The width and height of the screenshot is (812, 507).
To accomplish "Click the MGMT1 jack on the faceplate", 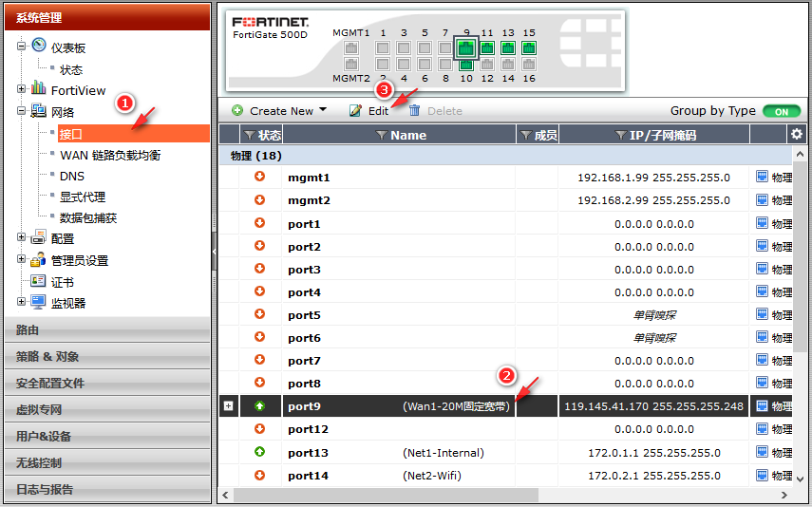I will click(351, 48).
